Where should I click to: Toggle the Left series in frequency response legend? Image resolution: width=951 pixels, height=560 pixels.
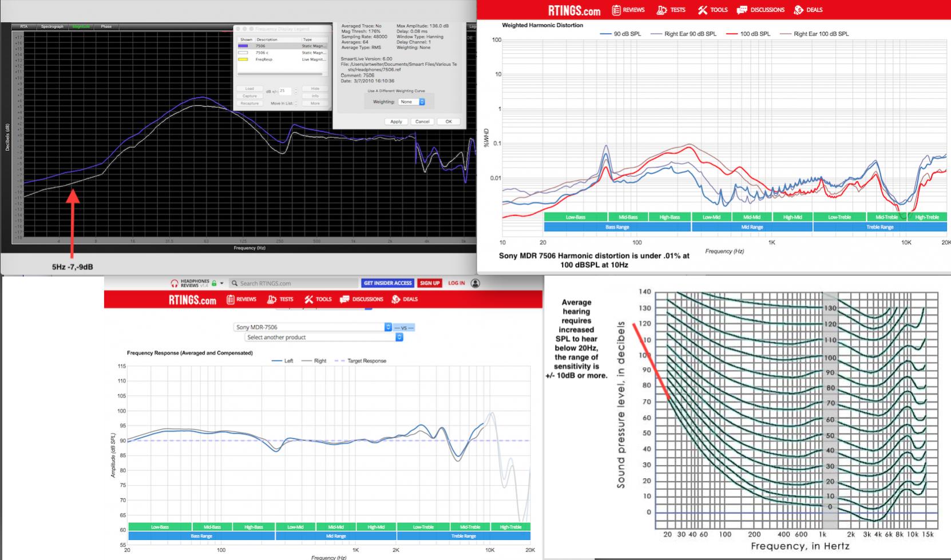pyautogui.click(x=282, y=361)
